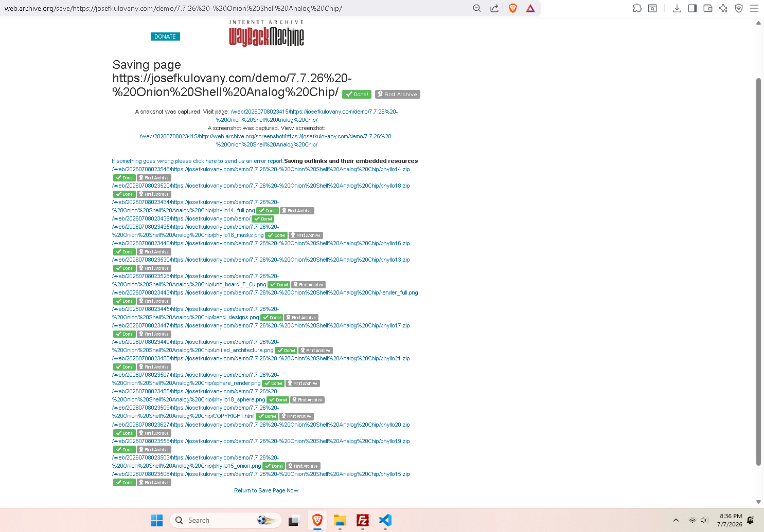Click the scrollbar down arrow
This screenshot has height=532, width=764.
758,502
